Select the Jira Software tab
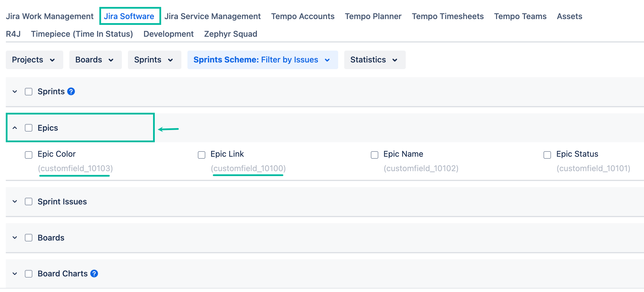Screen dimensions: 644x292 point(129,16)
